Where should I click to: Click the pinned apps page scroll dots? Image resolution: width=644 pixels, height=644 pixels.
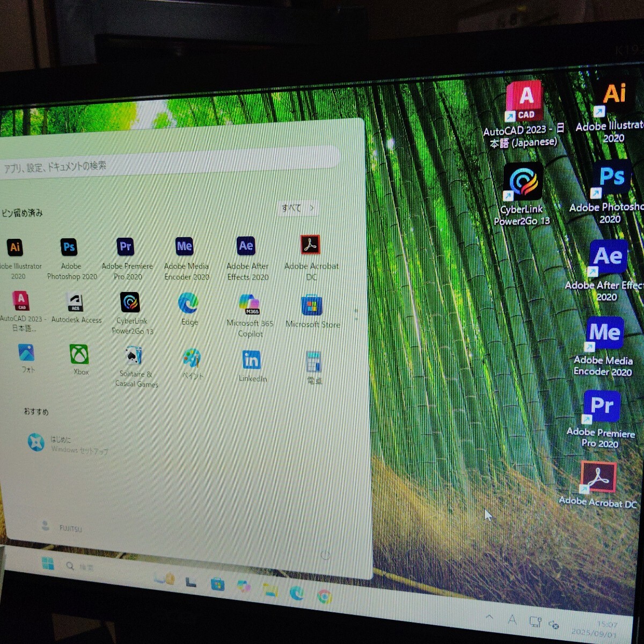point(355,313)
